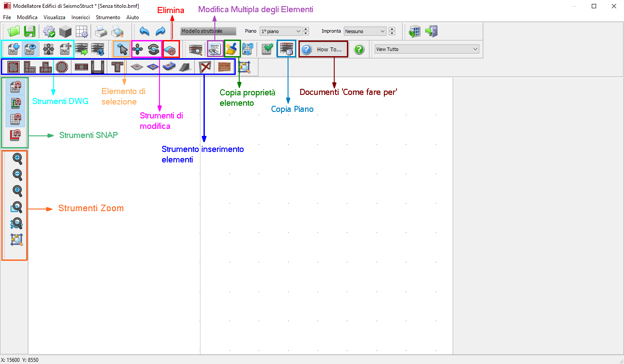The width and height of the screenshot is (624, 364).
Task: Toggle DWG visibility eye icon
Action: (30, 49)
